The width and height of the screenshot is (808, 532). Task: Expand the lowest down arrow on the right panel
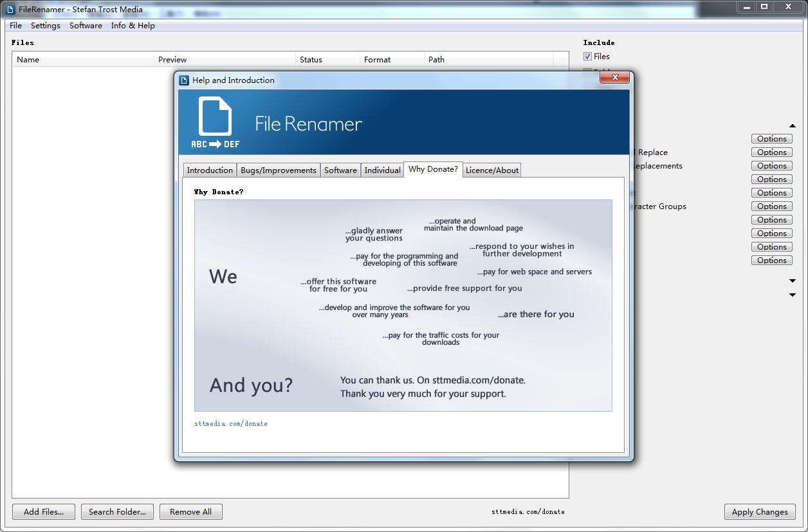[792, 295]
